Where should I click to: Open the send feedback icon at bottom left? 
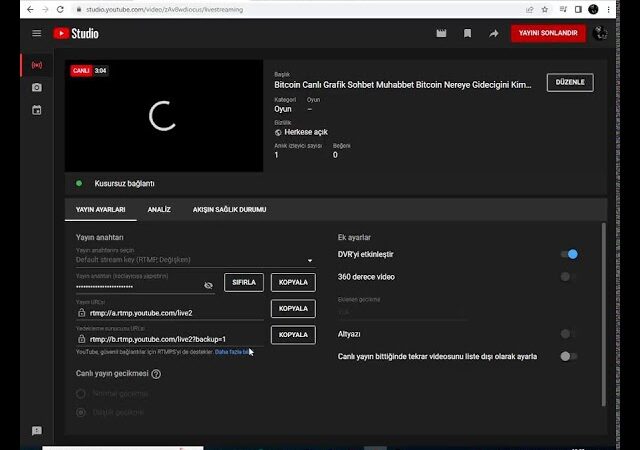pos(37,431)
